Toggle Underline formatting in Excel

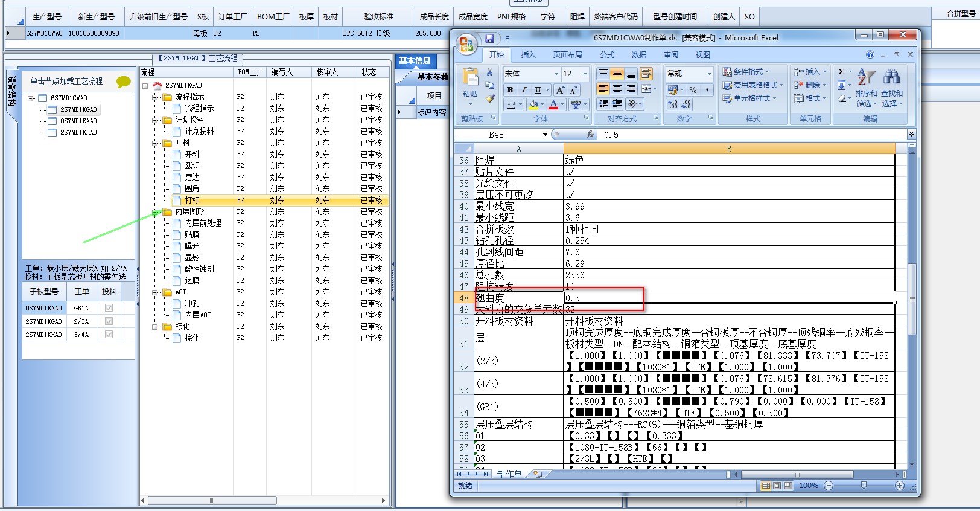pyautogui.click(x=538, y=90)
